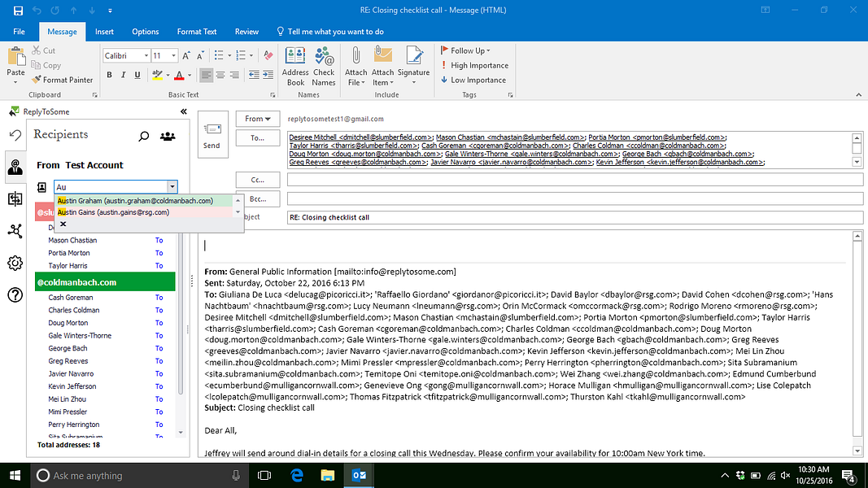The image size is (868, 488).
Task: Click ReplyToSome undo arrow sidebar icon
Action: click(x=15, y=135)
